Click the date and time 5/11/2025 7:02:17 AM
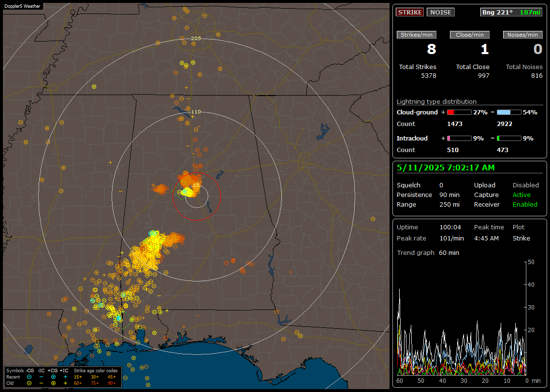The width and height of the screenshot is (550, 392). click(x=446, y=168)
